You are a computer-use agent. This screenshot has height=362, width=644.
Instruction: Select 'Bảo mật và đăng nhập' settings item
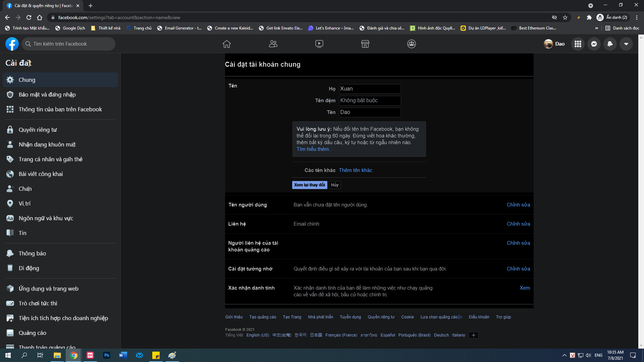(x=47, y=95)
